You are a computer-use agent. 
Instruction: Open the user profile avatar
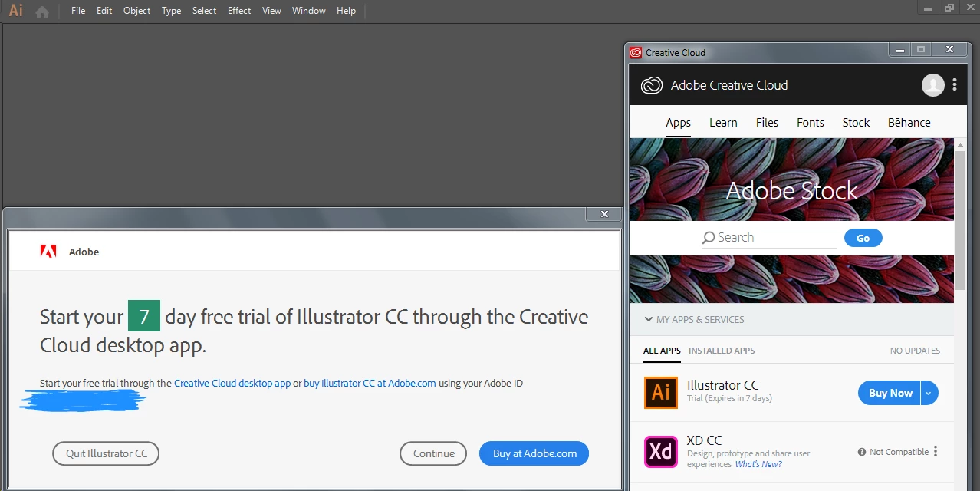tap(932, 85)
